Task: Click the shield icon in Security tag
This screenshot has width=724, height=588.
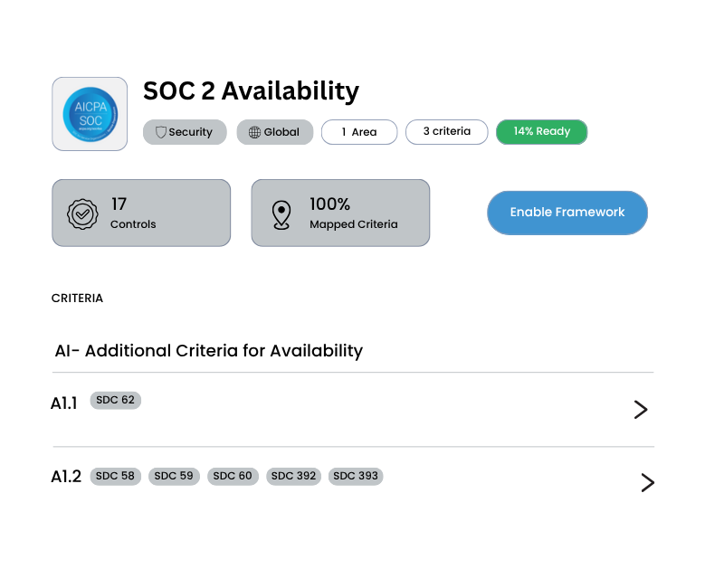Action: 161,132
